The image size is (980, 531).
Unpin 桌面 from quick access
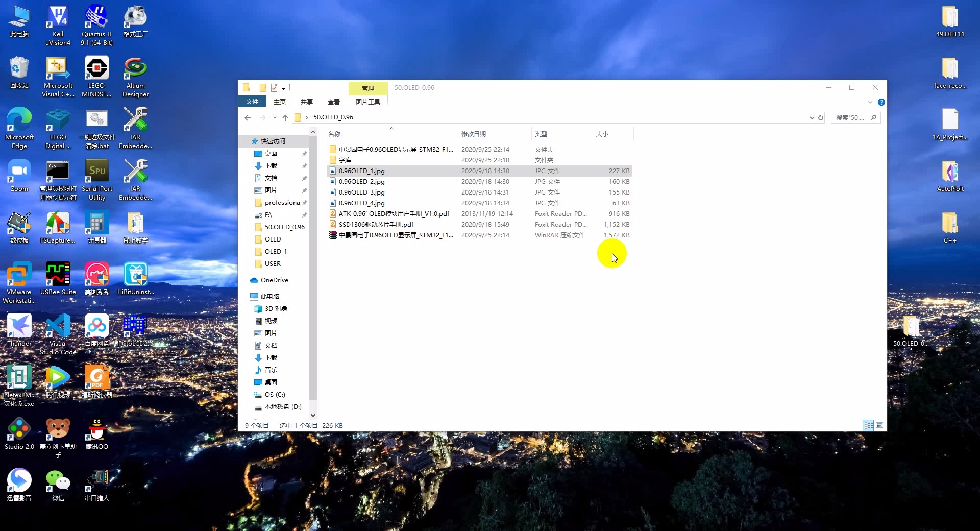point(305,154)
